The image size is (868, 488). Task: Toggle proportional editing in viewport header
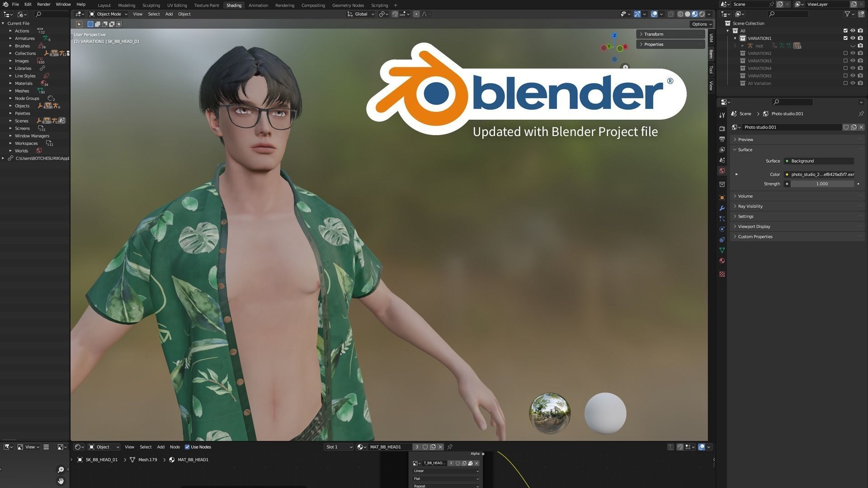coord(416,14)
